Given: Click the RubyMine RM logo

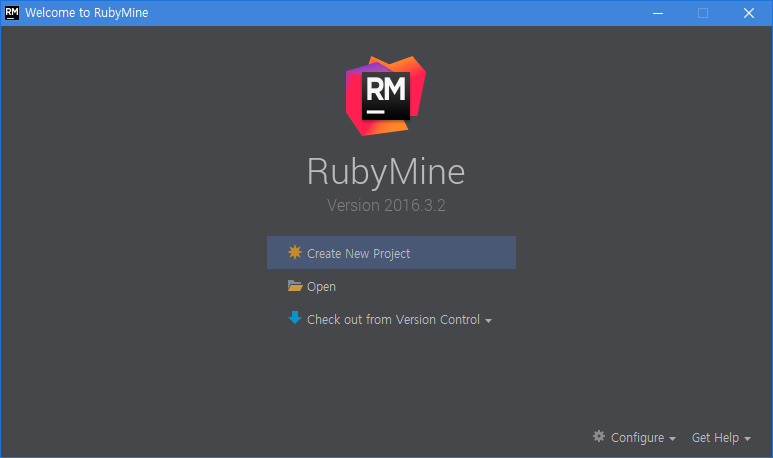Looking at the screenshot, I should 386,96.
